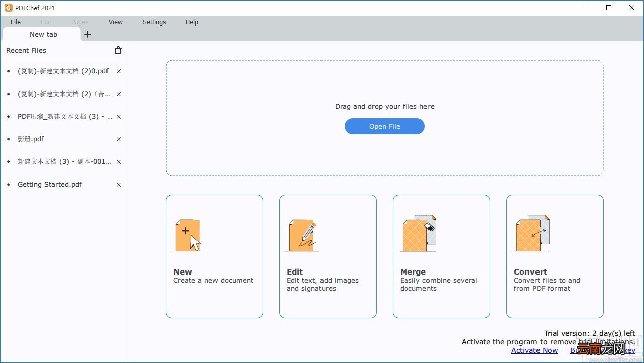Open the Settings menu
The width and height of the screenshot is (644, 363).
coord(154,22)
